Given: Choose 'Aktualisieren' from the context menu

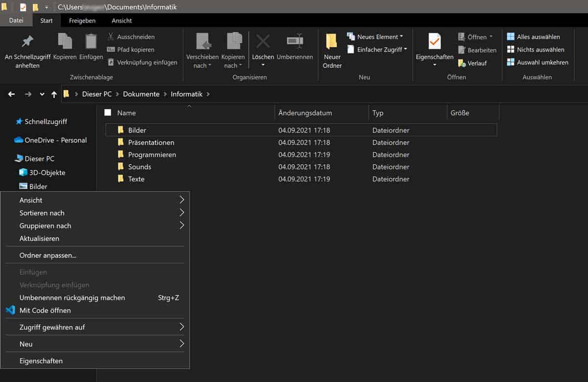Looking at the screenshot, I should pyautogui.click(x=39, y=238).
